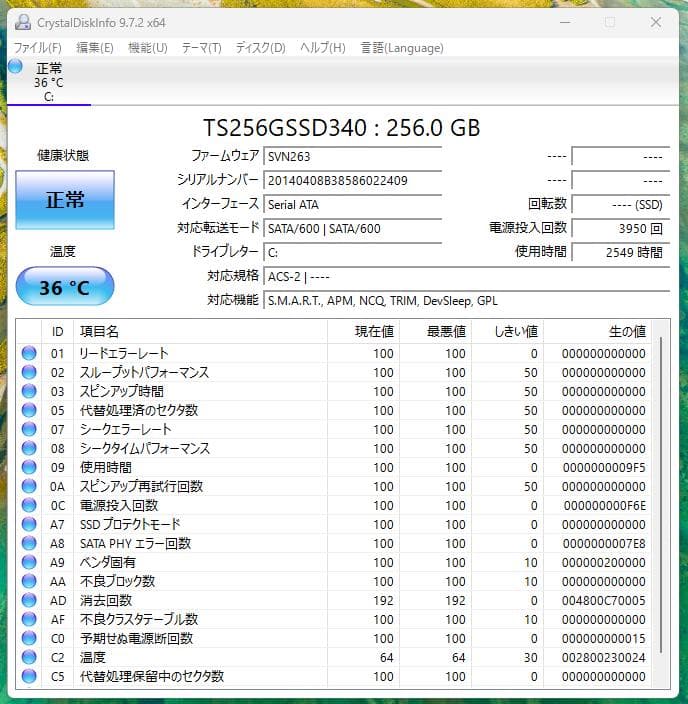
Task: Open the 言語(Language) menu
Action: [x=402, y=48]
